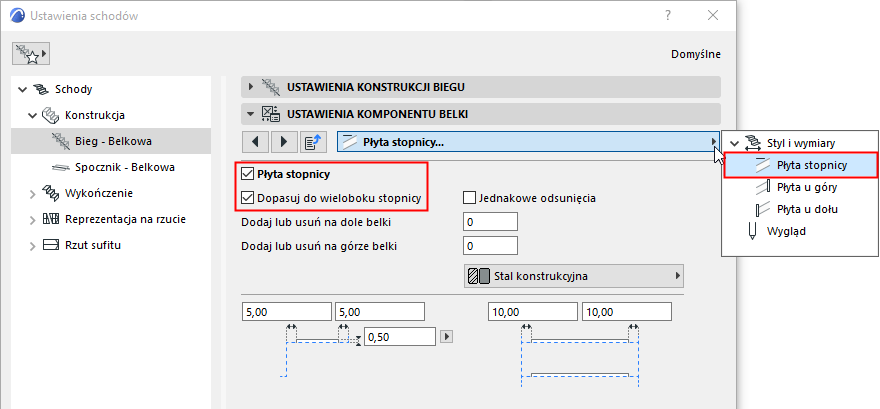Click second 10,00 offset field
The height and width of the screenshot is (409, 880).
tap(627, 312)
